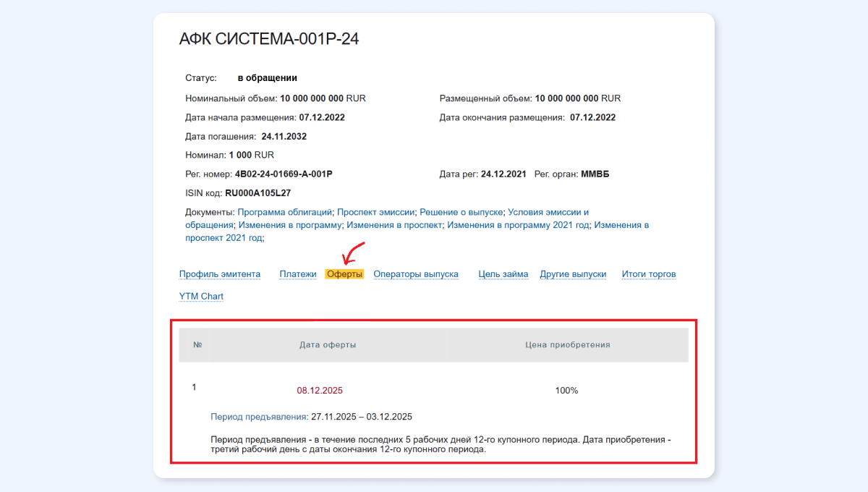
Task: Select the ISIN code RU000A105L27
Action: click(258, 193)
